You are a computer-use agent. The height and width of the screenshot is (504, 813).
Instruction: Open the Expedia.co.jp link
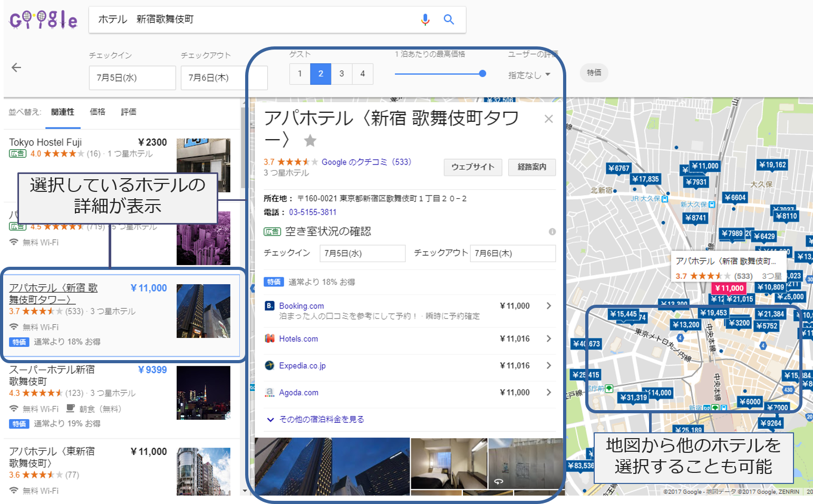(303, 366)
